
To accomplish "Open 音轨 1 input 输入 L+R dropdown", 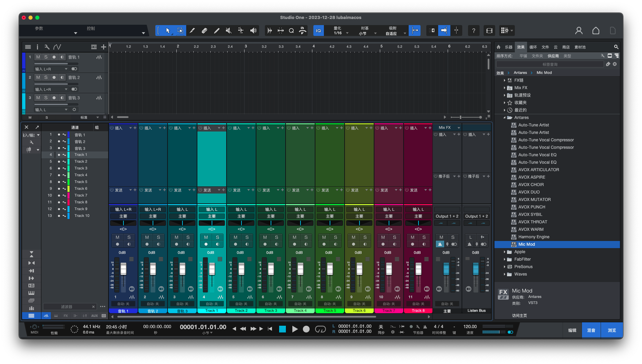I will click(51, 69).
